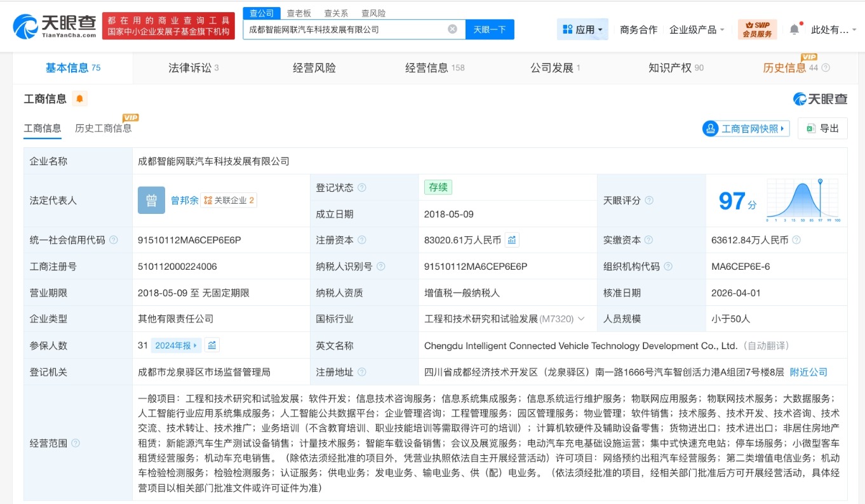Open the notification bell
Image resolution: width=865 pixels, height=504 pixels.
[x=795, y=29]
